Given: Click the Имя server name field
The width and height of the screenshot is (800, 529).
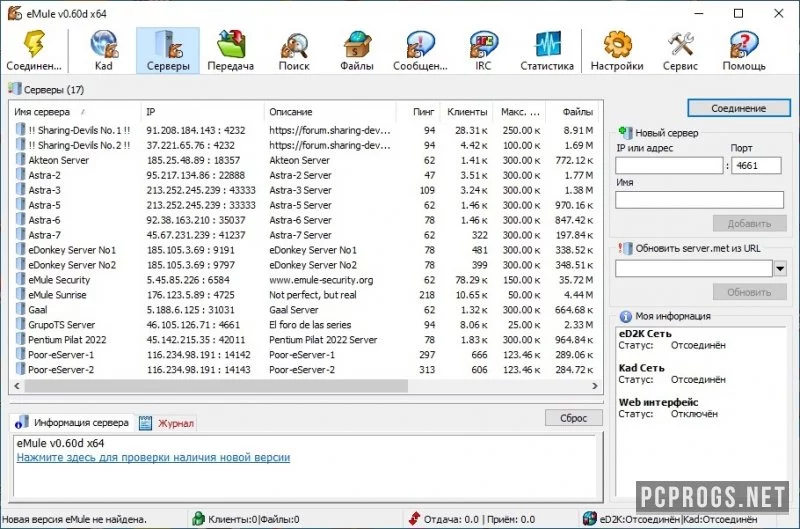Looking at the screenshot, I should click(x=699, y=199).
